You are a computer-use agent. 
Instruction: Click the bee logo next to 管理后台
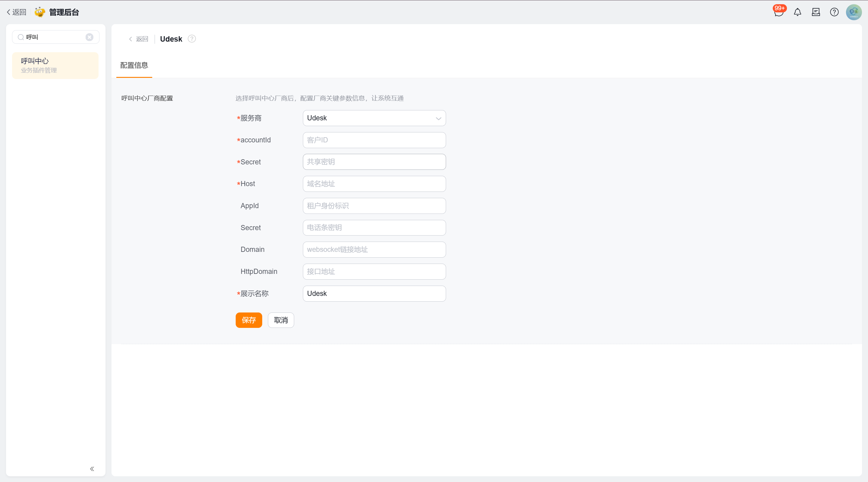(40, 12)
